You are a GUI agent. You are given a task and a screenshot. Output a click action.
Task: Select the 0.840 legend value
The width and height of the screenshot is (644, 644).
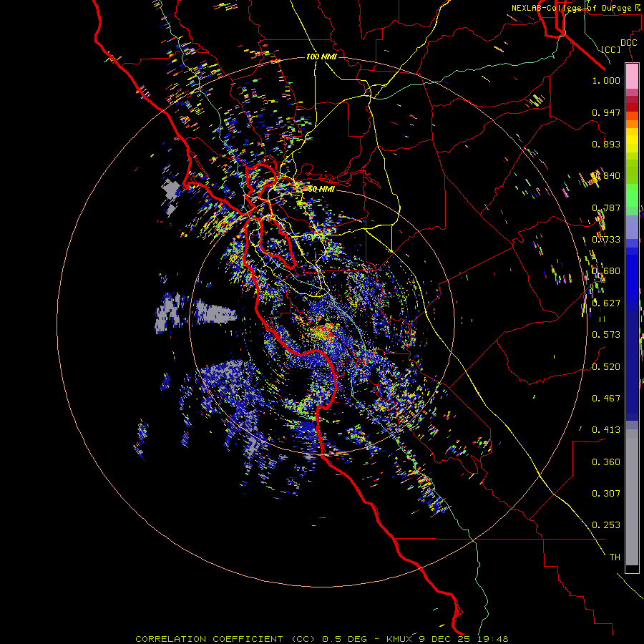coord(606,176)
